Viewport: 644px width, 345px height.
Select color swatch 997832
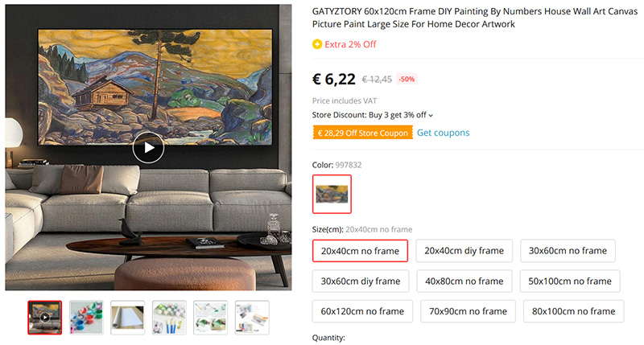(332, 194)
